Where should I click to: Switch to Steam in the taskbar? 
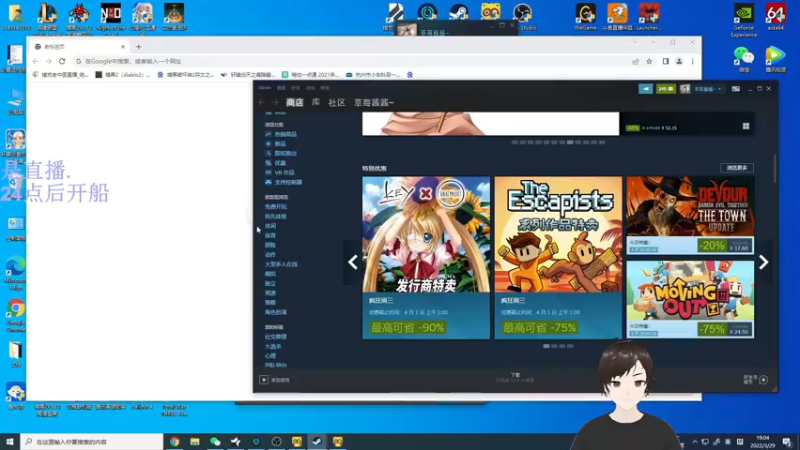317,441
